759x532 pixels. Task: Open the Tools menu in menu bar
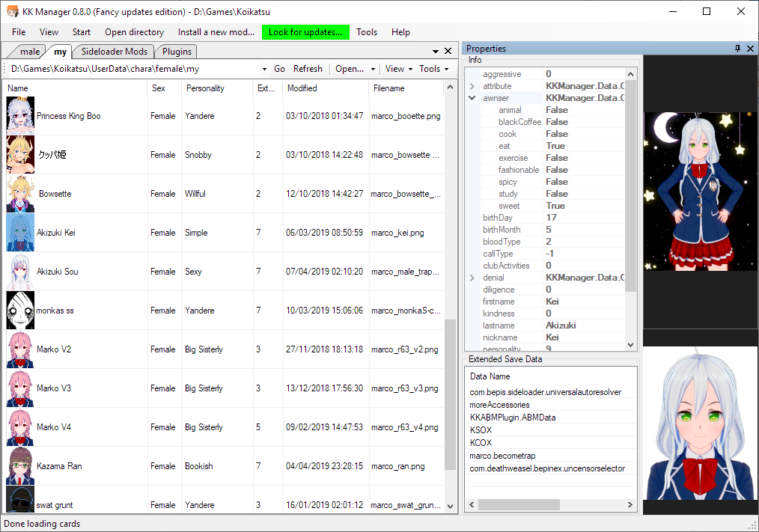coord(367,32)
